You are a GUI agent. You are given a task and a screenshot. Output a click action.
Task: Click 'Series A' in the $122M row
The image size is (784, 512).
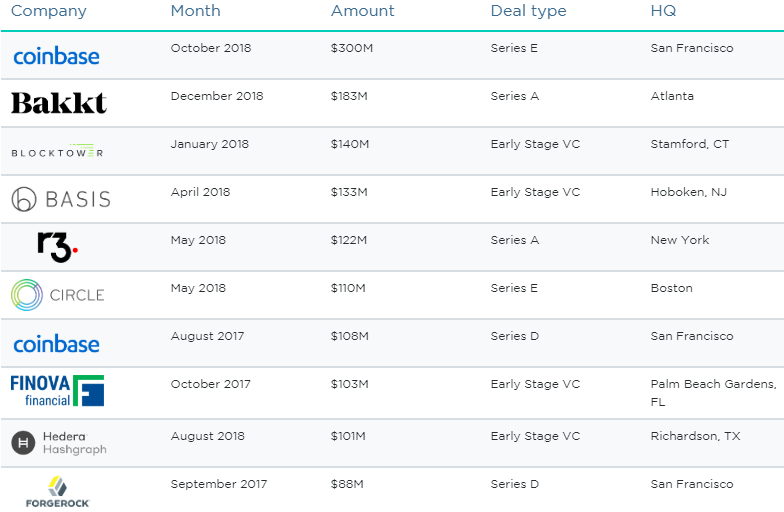pyautogui.click(x=514, y=240)
